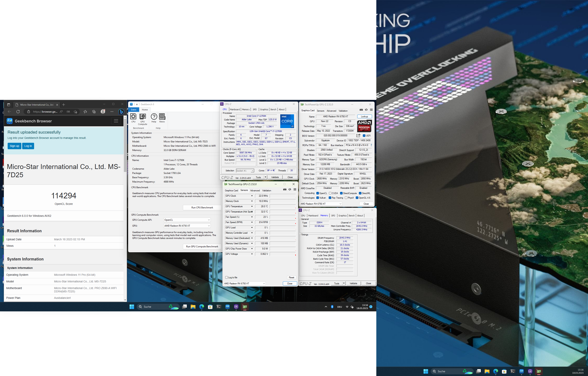Open Geekbench Browser hamburger navigation menu
The height and width of the screenshot is (376, 588).
pos(116,121)
